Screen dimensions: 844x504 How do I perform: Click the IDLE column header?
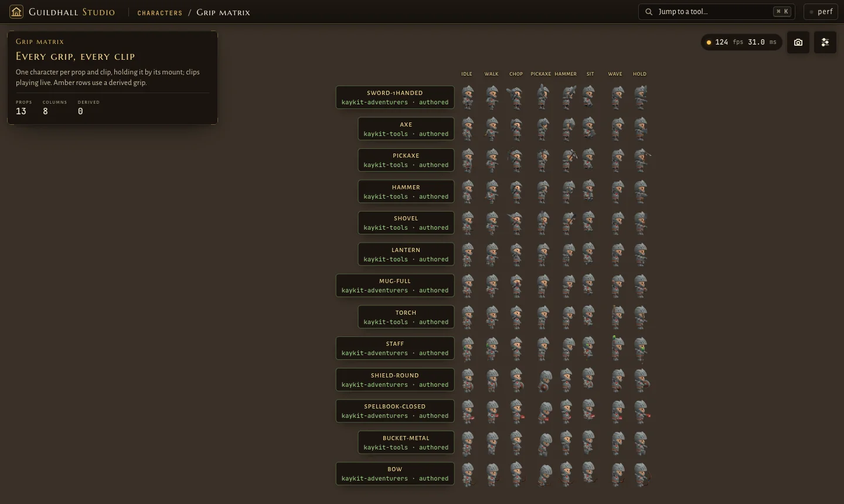point(467,74)
